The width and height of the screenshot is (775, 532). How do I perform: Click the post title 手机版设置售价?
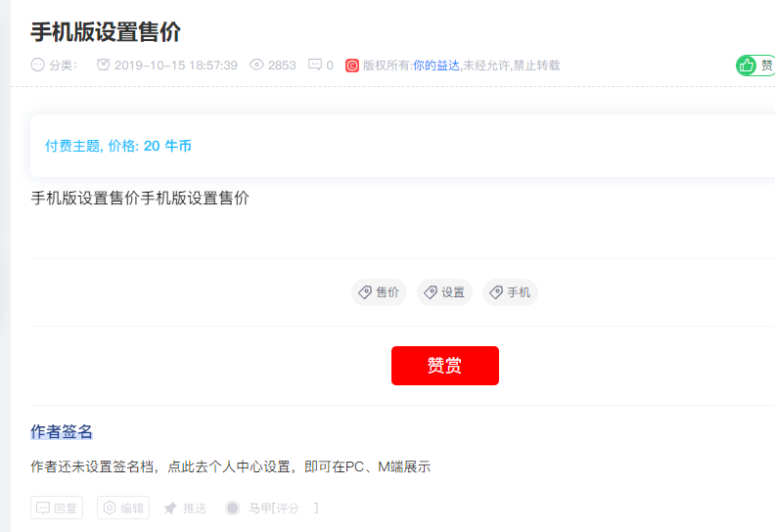(x=106, y=32)
